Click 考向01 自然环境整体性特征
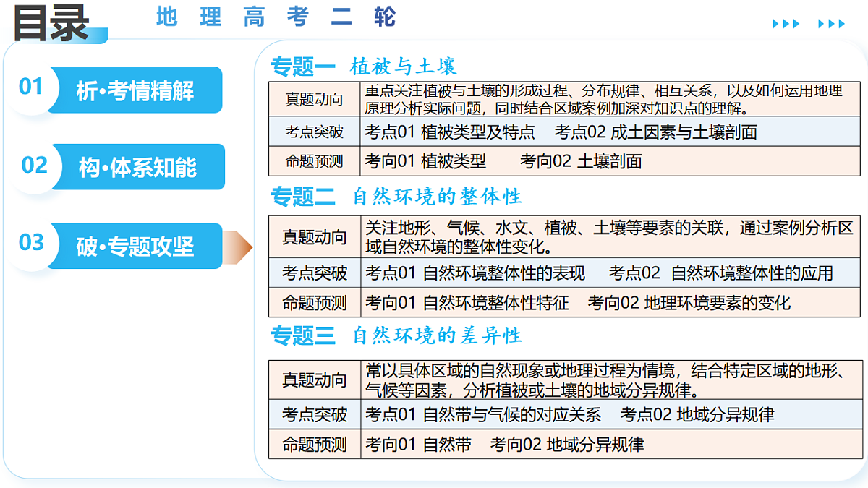This screenshot has height=488, width=868. point(467,302)
